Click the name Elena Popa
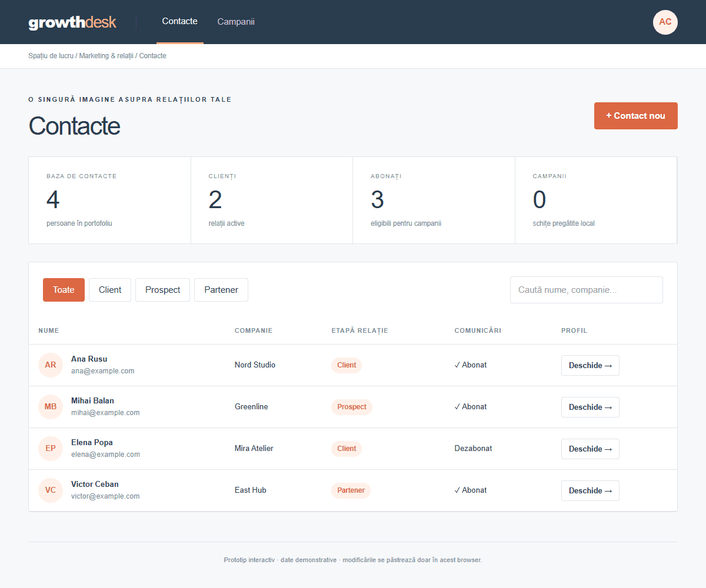706x588 pixels. click(92, 442)
